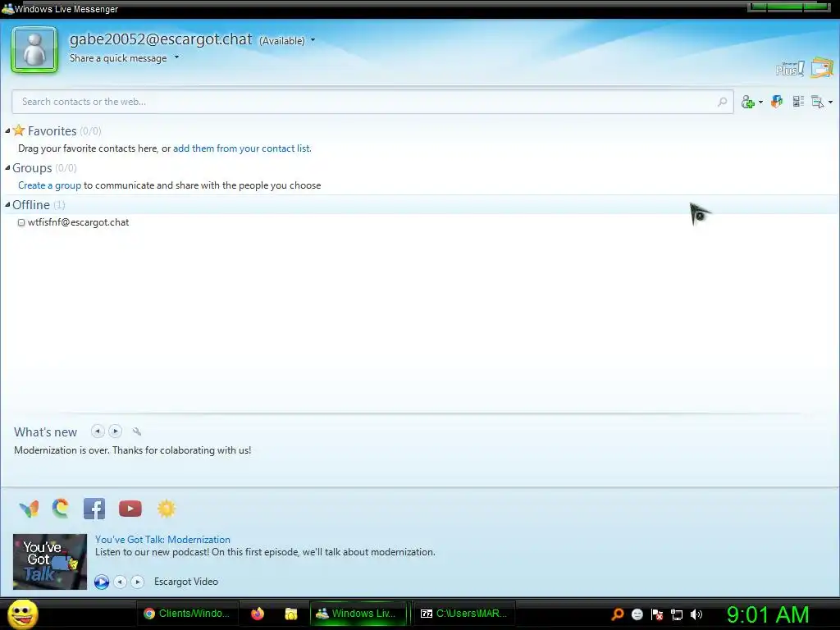This screenshot has height=630, width=840.
Task: Click the smiley face Start button
Action: pos(22,614)
